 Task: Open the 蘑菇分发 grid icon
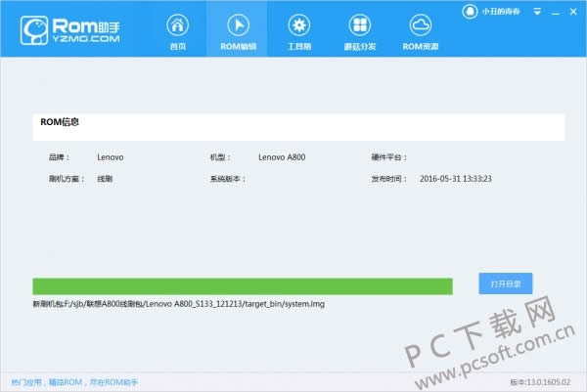pos(360,25)
